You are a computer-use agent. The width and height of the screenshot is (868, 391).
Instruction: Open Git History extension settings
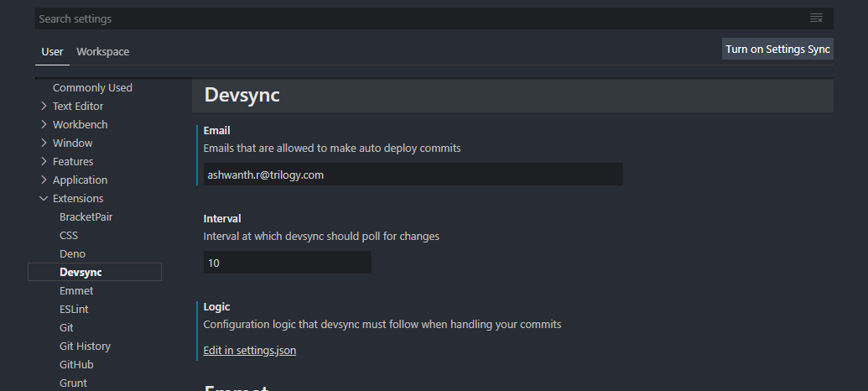click(86, 347)
